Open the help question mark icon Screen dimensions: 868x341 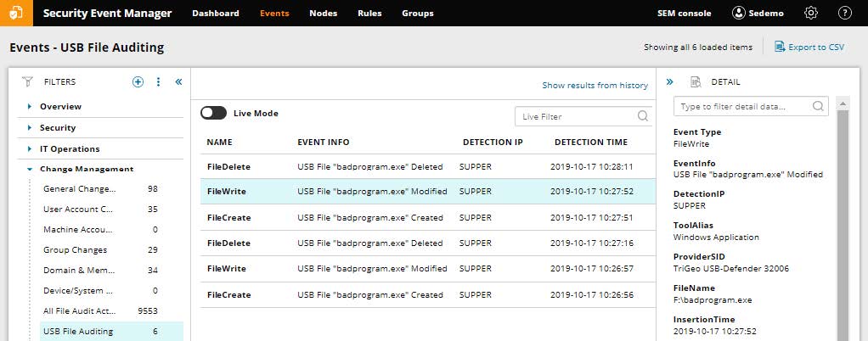click(x=845, y=13)
